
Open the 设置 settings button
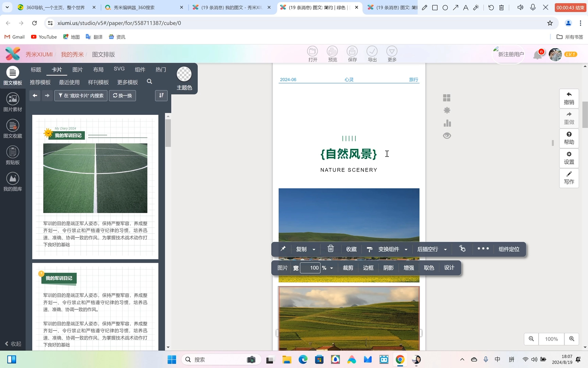point(569,158)
